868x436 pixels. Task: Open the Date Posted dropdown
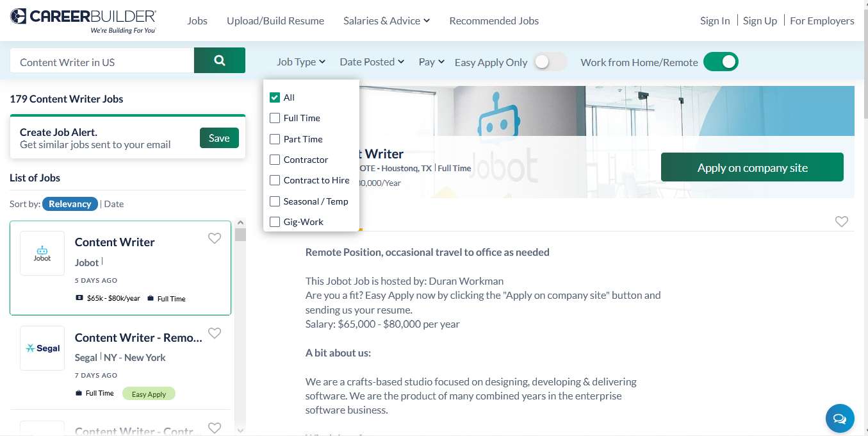pyautogui.click(x=371, y=62)
